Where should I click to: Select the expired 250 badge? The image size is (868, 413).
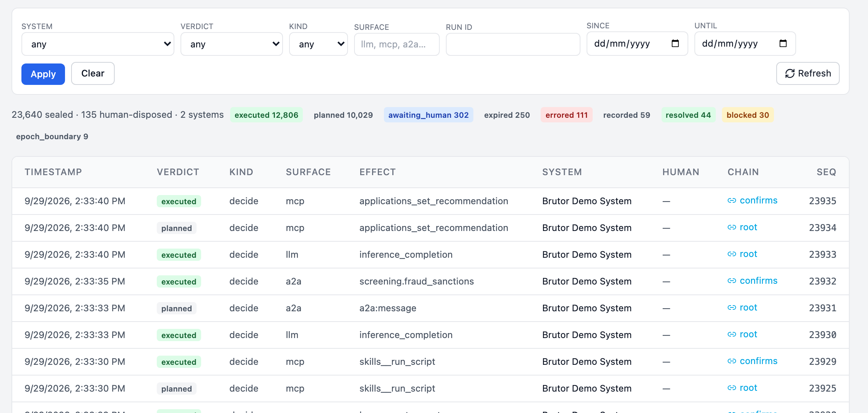[x=507, y=115]
